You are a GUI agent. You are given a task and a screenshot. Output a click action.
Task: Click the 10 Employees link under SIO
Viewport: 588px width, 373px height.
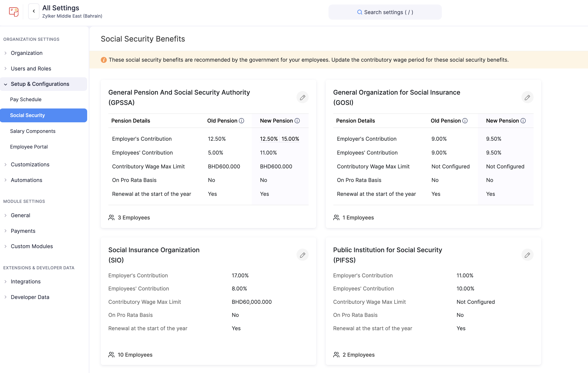click(135, 355)
